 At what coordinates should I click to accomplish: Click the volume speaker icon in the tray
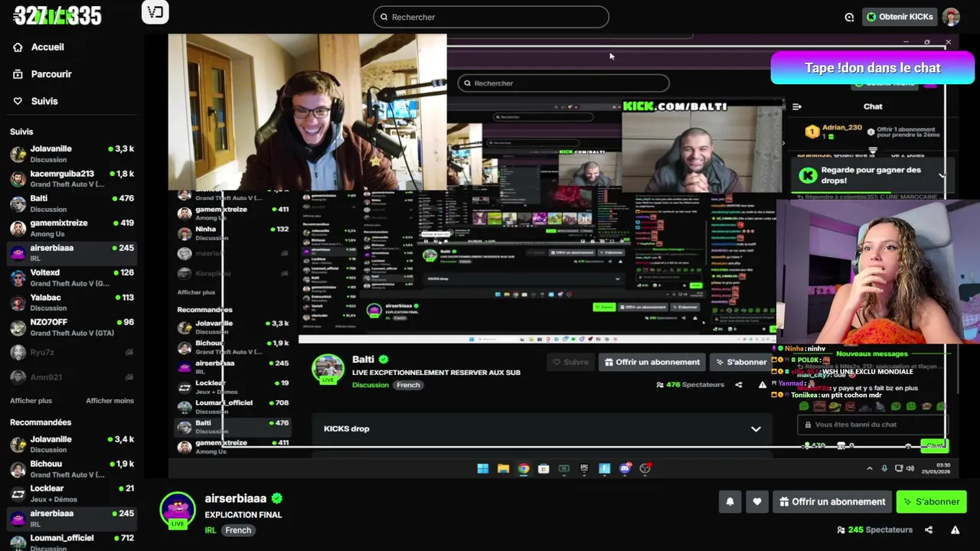pos(910,468)
